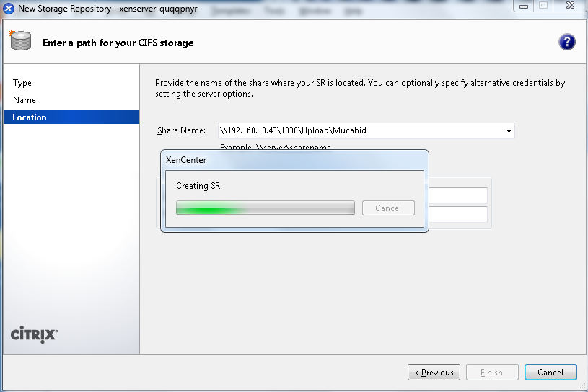
Task: Click the Creating SR progress bar
Action: (265, 208)
